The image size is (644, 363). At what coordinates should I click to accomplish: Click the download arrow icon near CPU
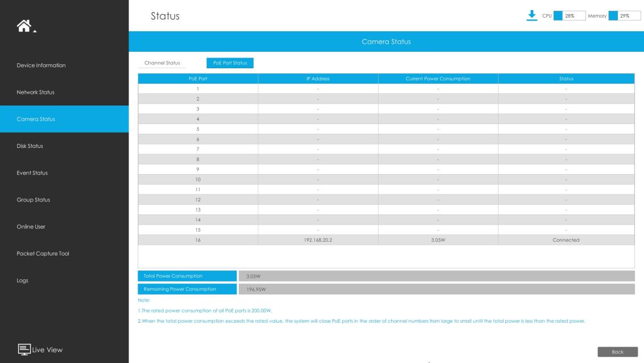531,15
